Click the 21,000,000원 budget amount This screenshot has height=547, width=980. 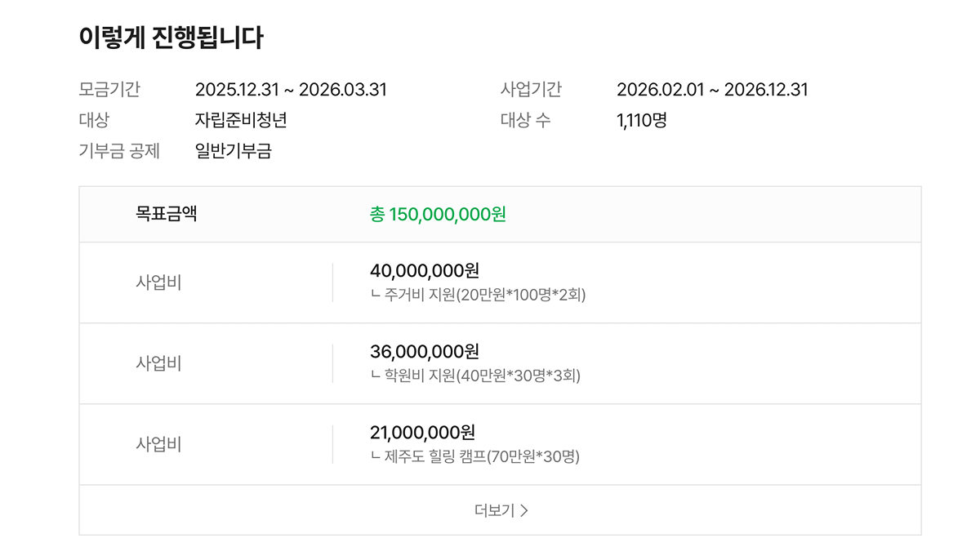tap(422, 432)
